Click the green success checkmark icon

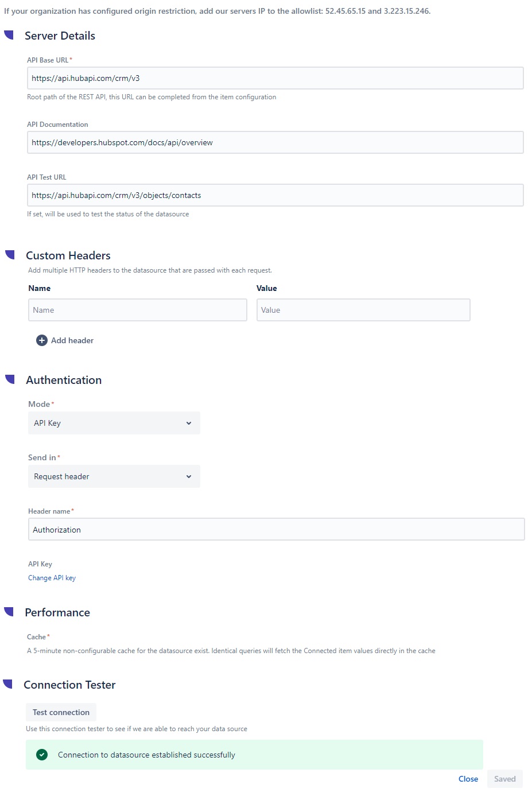click(42, 755)
